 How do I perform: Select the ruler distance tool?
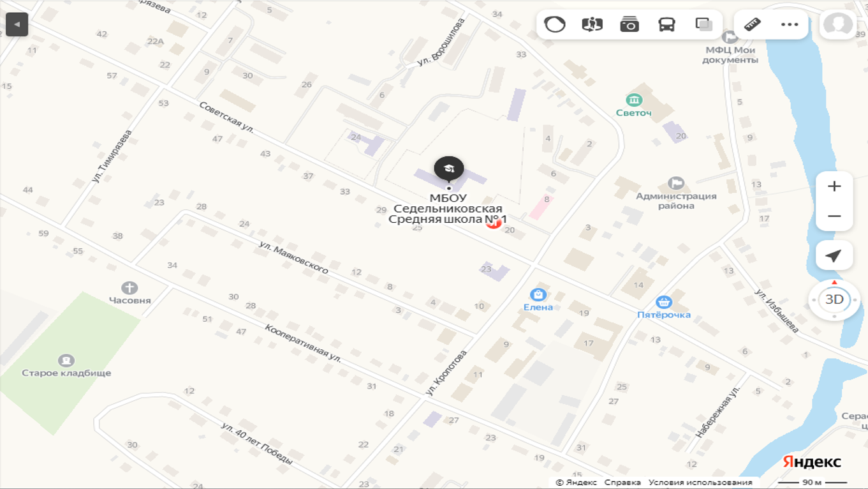753,24
